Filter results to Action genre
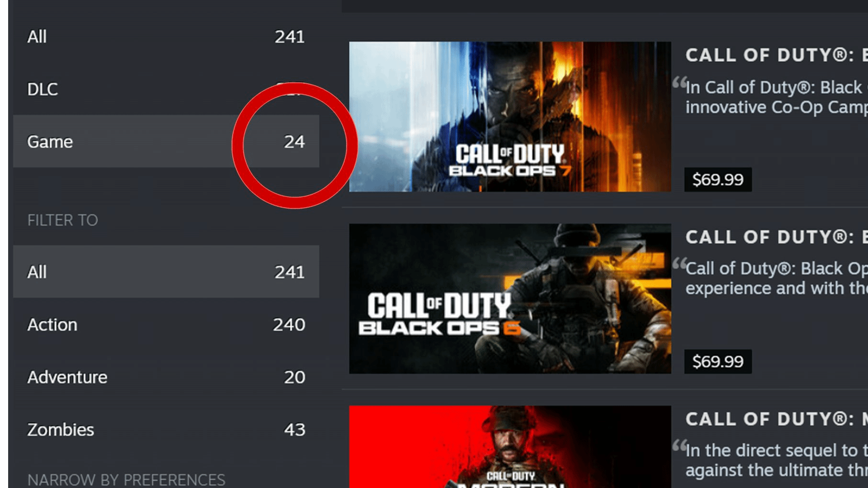Screen dimensions: 868x488 166,324
